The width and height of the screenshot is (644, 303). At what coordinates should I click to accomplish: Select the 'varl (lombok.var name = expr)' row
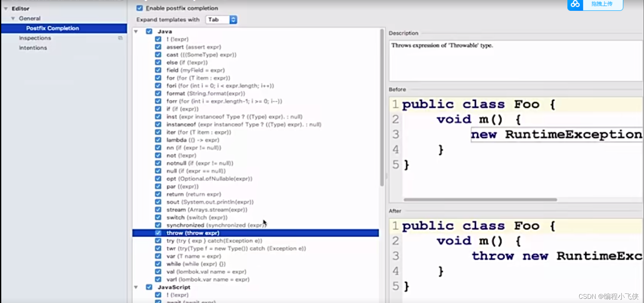point(256,279)
